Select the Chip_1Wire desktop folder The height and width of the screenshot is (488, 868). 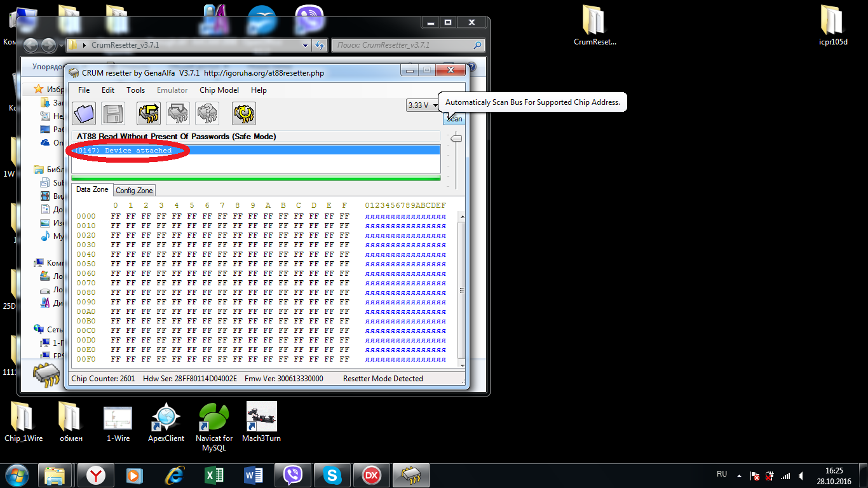click(x=24, y=422)
